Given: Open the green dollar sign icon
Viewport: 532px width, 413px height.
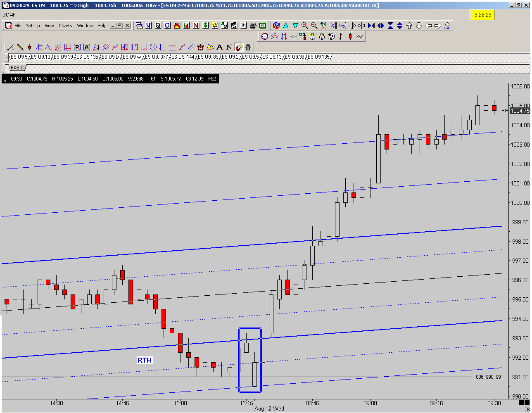Looking at the screenshot, I should click(x=205, y=25).
